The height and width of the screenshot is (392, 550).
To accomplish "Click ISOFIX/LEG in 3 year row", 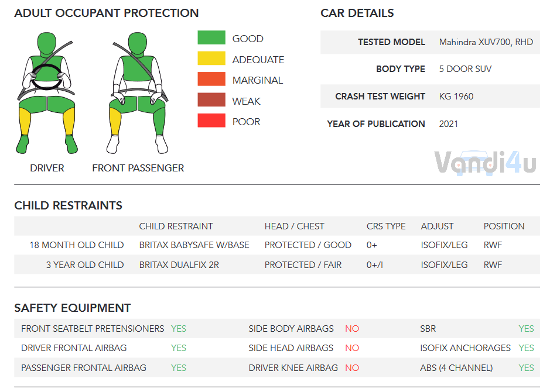I will coord(444,265).
